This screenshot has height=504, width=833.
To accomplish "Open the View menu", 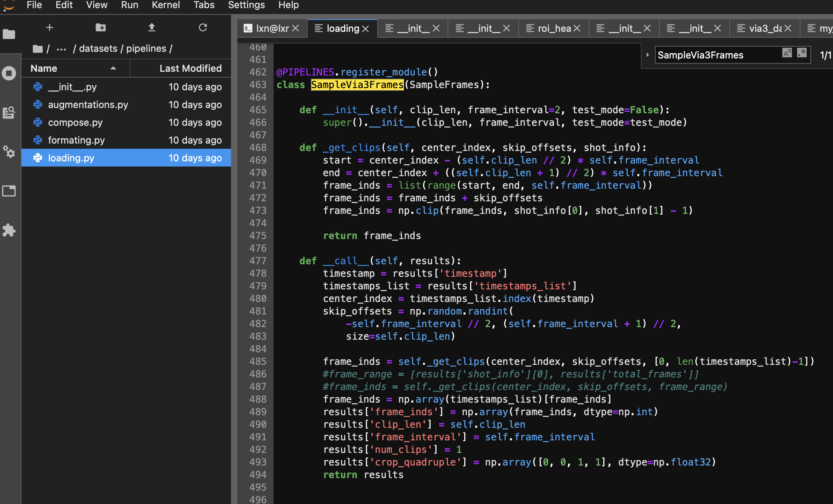I will [97, 5].
